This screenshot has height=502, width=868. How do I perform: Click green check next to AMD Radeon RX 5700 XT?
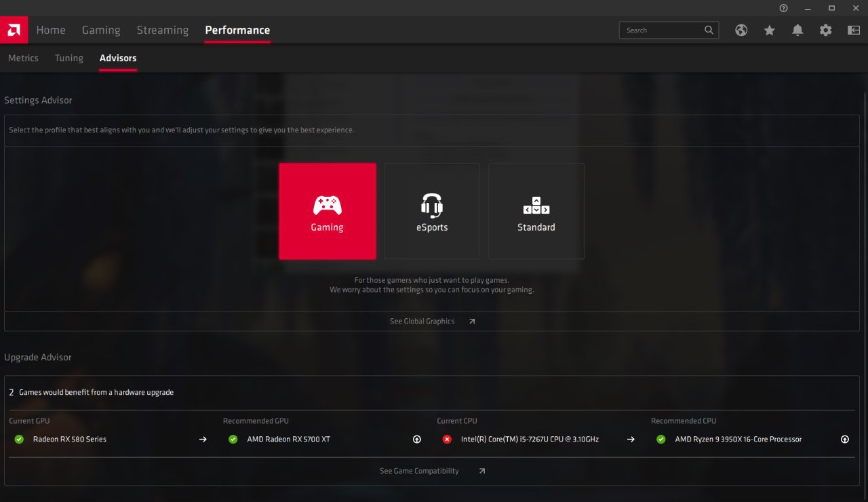(x=233, y=440)
